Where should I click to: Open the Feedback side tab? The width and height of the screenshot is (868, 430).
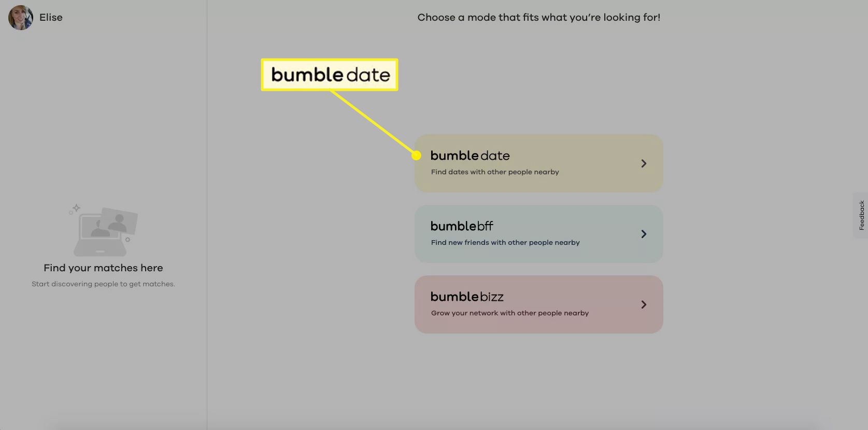[x=861, y=215]
